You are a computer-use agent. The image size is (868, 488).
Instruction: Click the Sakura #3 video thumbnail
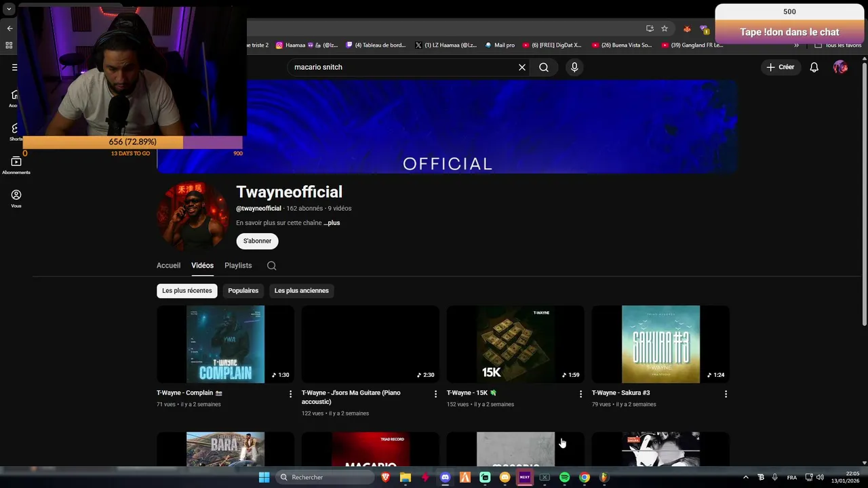click(660, 344)
